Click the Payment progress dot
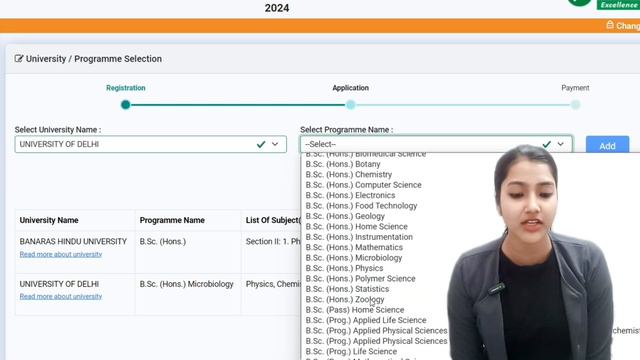The image size is (640, 360). coord(576,105)
